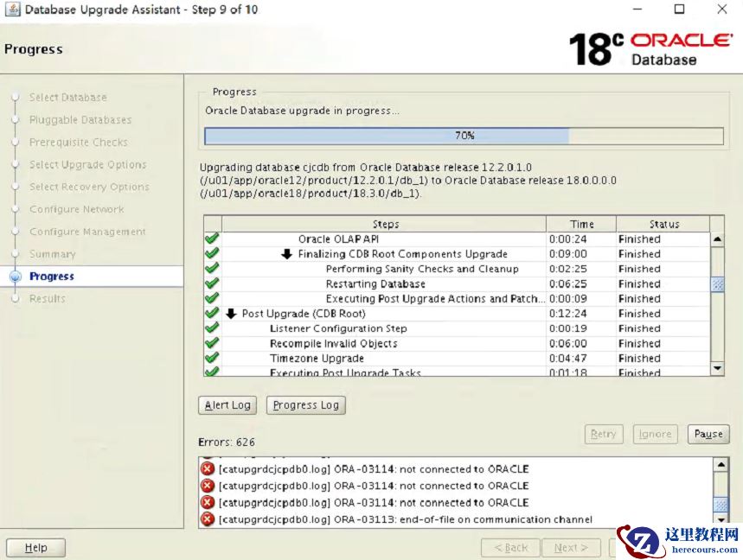743x560 pixels.
Task: Select the Select Recovery Options step
Action: tap(89, 187)
